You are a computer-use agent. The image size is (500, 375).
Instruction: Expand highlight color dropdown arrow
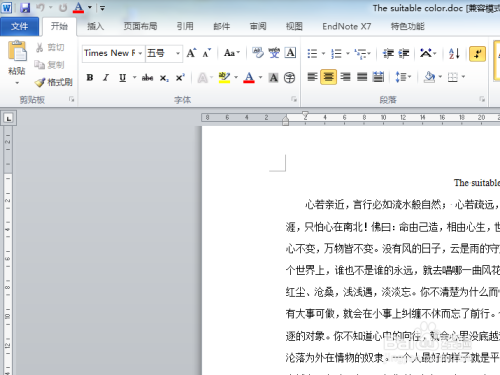point(236,78)
